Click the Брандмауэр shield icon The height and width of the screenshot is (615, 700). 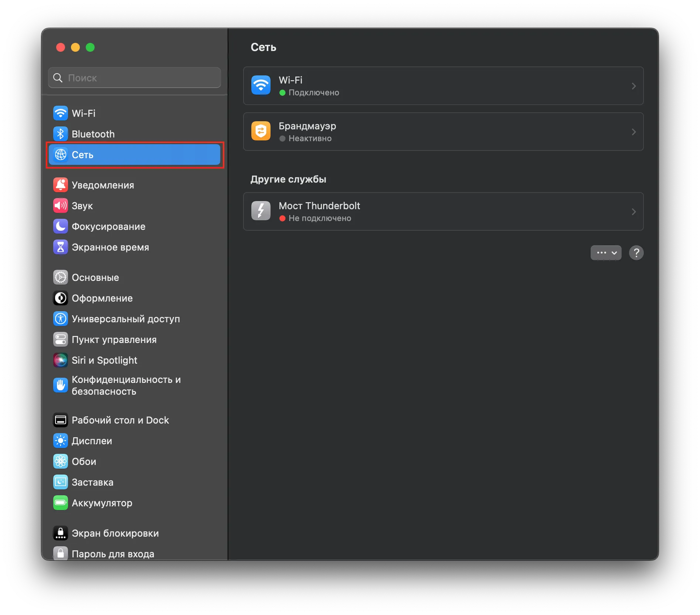pos(261,131)
